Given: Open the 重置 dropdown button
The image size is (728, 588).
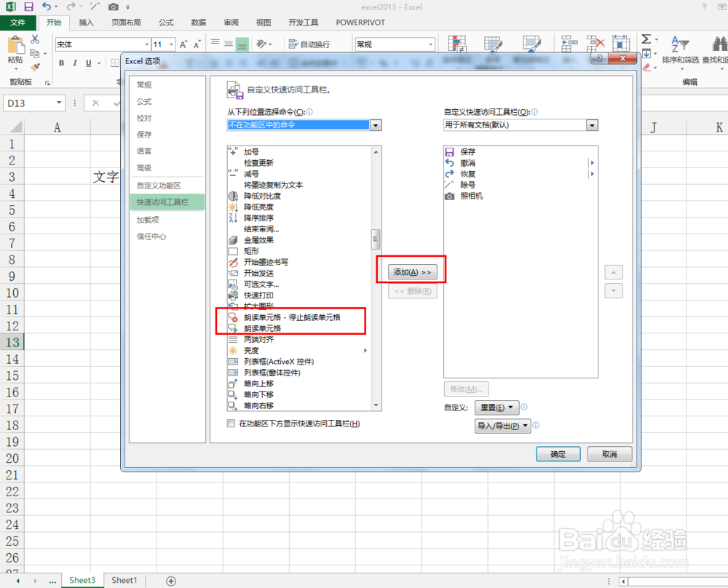Looking at the screenshot, I should 496,408.
